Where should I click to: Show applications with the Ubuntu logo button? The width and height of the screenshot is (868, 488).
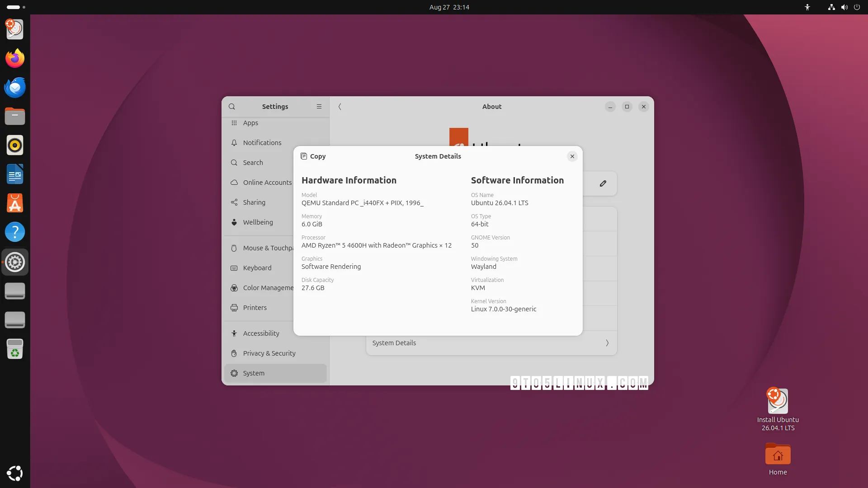[15, 473]
